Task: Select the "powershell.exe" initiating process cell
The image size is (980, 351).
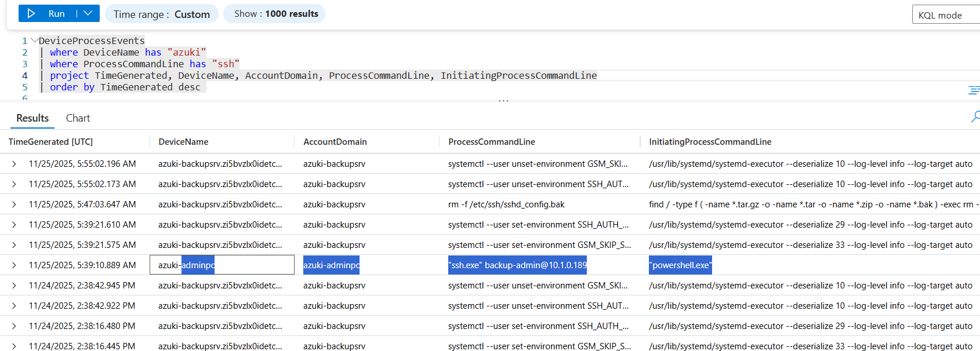Action: 680,265
